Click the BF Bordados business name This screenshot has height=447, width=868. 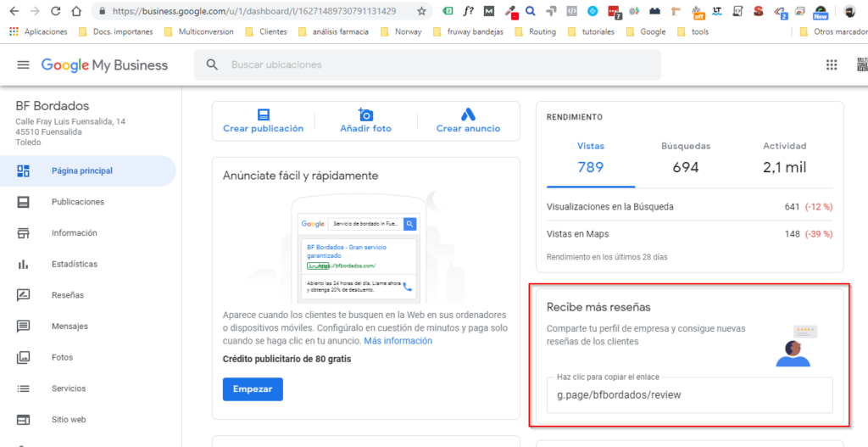tap(53, 106)
